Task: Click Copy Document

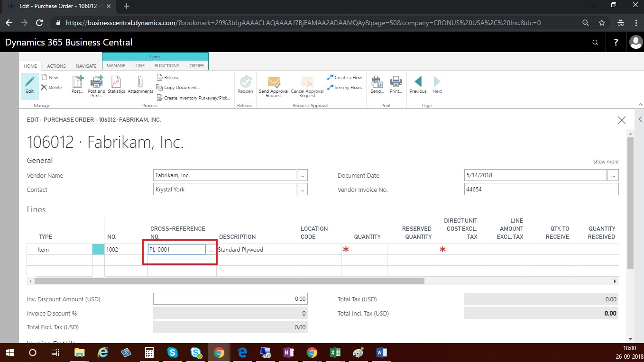Action: (x=178, y=87)
